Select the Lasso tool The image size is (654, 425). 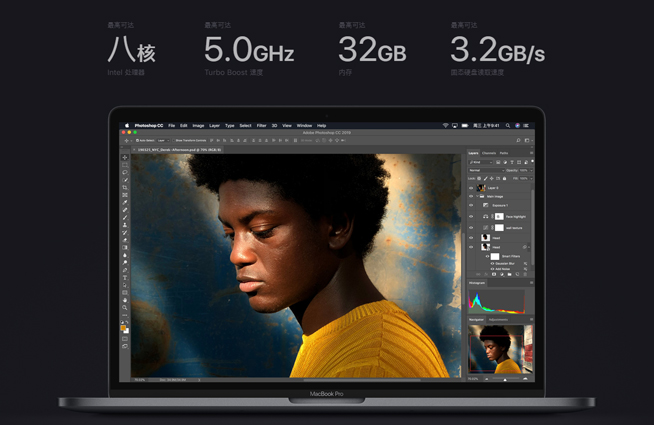pyautogui.click(x=125, y=173)
